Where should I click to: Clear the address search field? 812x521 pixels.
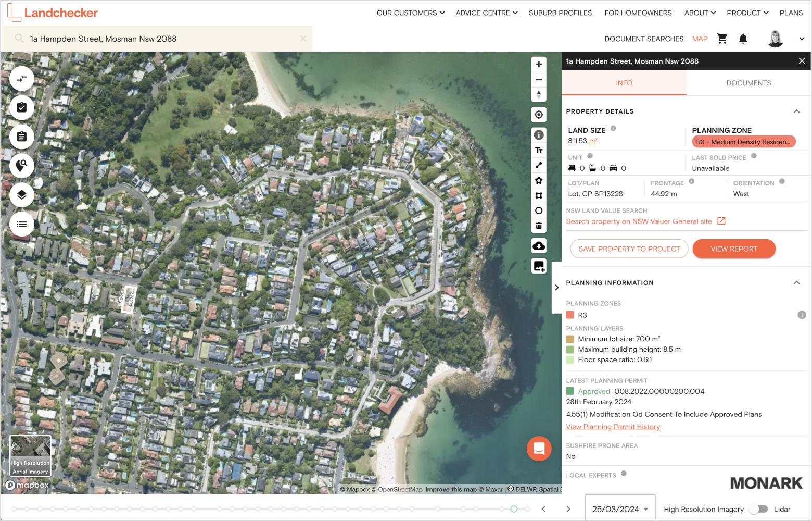(303, 39)
